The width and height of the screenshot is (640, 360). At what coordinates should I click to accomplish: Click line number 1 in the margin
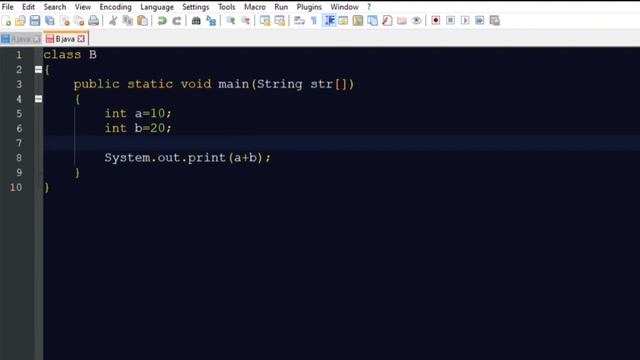click(x=19, y=55)
